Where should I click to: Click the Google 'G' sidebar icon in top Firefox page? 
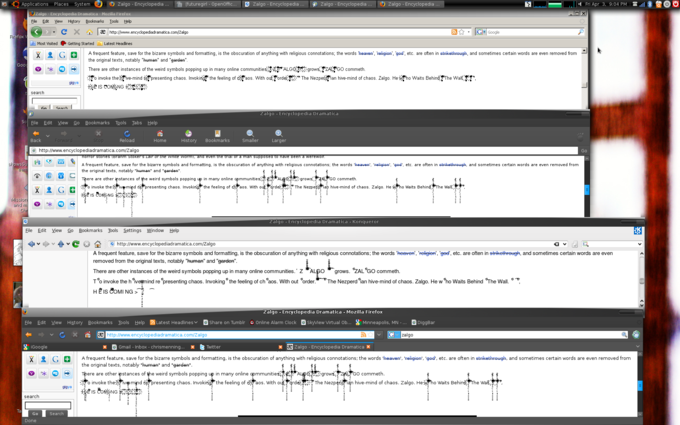click(x=62, y=55)
